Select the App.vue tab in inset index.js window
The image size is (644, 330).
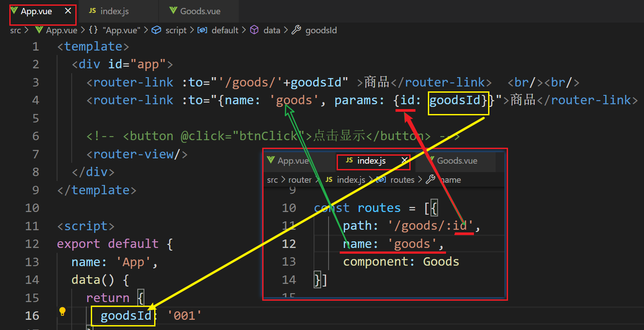click(293, 161)
